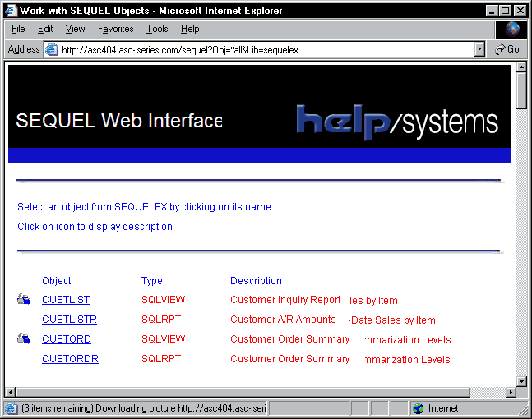
Task: Click the description icon beside CUSTLIST
Action: pyautogui.click(x=23, y=299)
